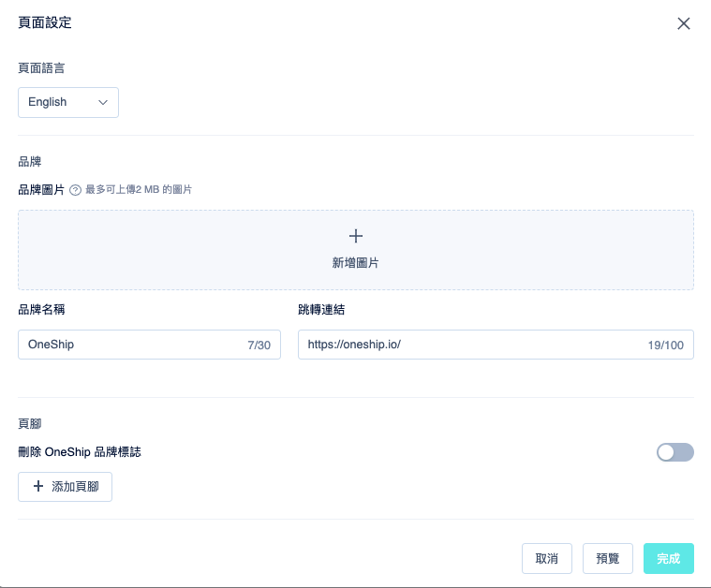Click the 預覽 button
The width and height of the screenshot is (711, 588).
608,558
